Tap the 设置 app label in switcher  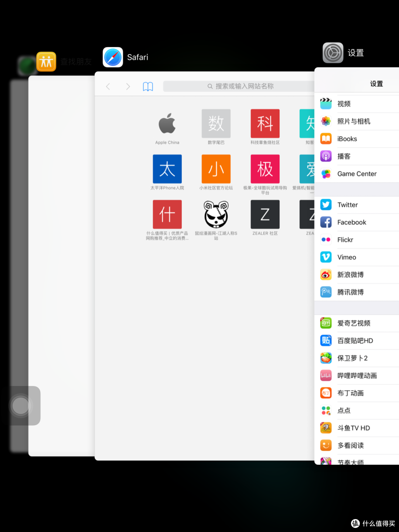356,53
